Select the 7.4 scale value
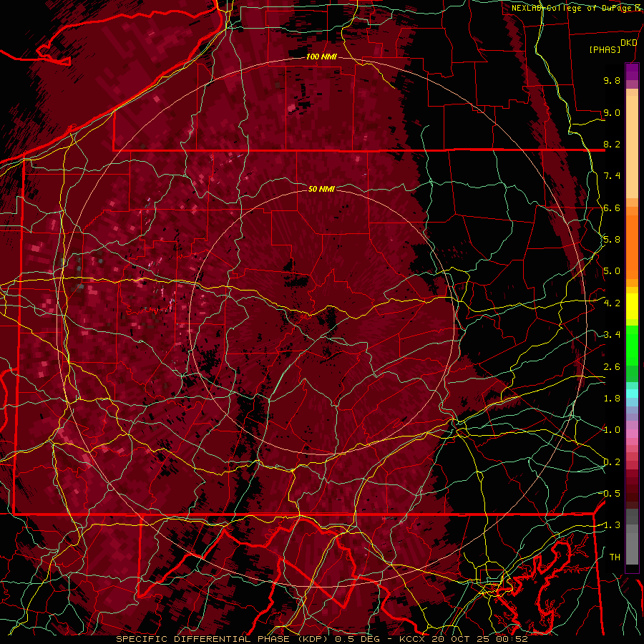 point(612,176)
